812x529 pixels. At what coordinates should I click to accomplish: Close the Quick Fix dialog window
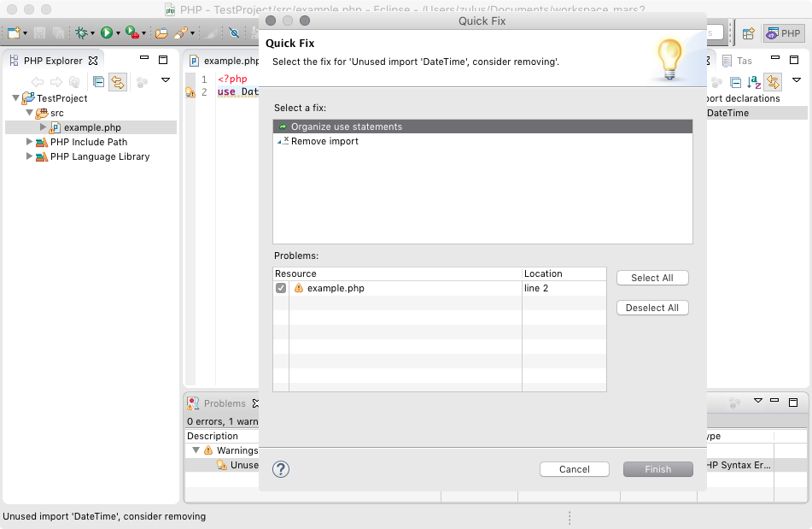tap(271, 21)
